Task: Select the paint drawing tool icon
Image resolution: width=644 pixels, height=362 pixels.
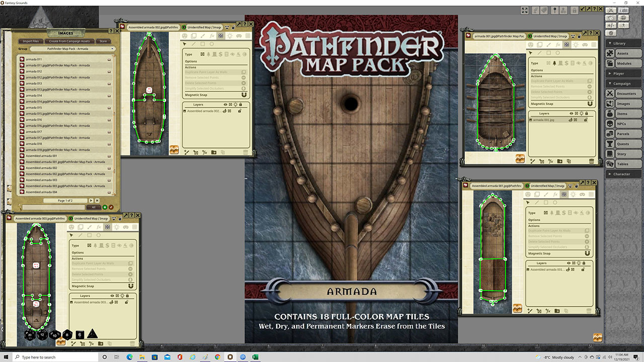Action: pyautogui.click(x=203, y=36)
